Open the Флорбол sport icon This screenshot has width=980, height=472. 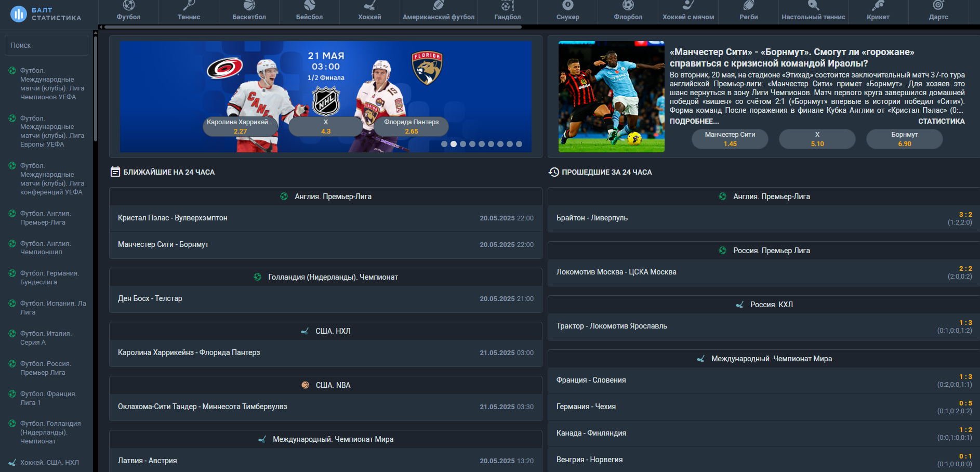pyautogui.click(x=628, y=5)
